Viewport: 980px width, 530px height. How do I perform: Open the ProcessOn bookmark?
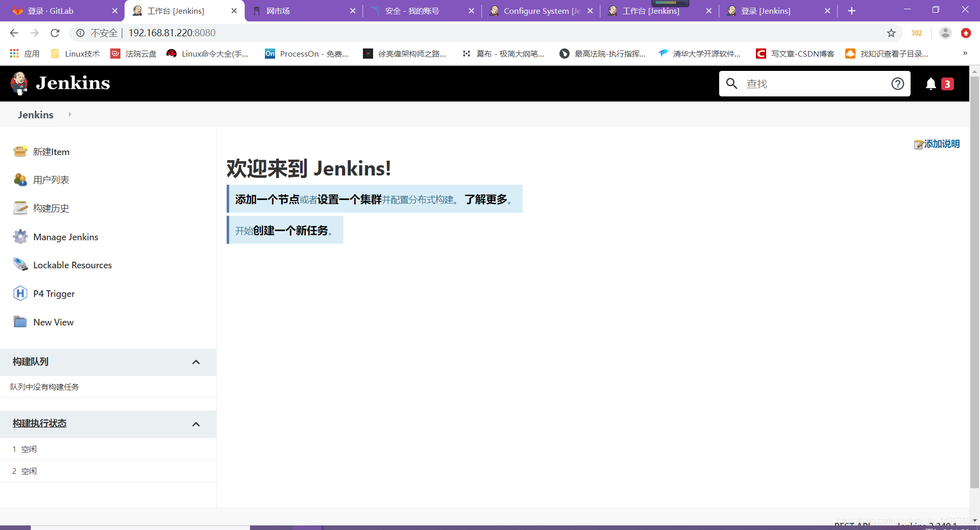(307, 54)
